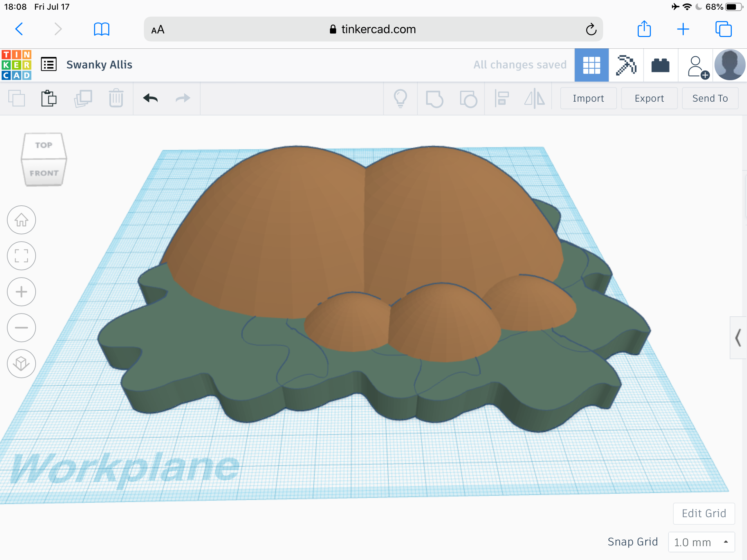Image resolution: width=747 pixels, height=560 pixels.
Task: Zoom in with plus button
Action: click(x=21, y=292)
